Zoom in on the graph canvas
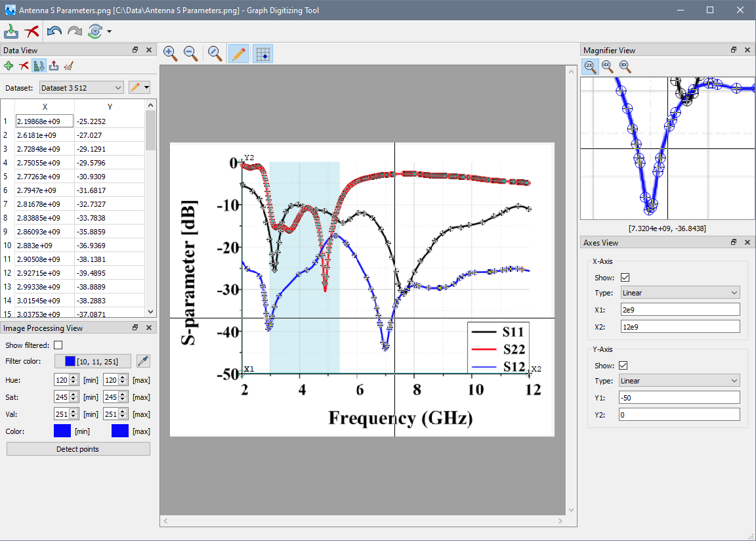 171,54
